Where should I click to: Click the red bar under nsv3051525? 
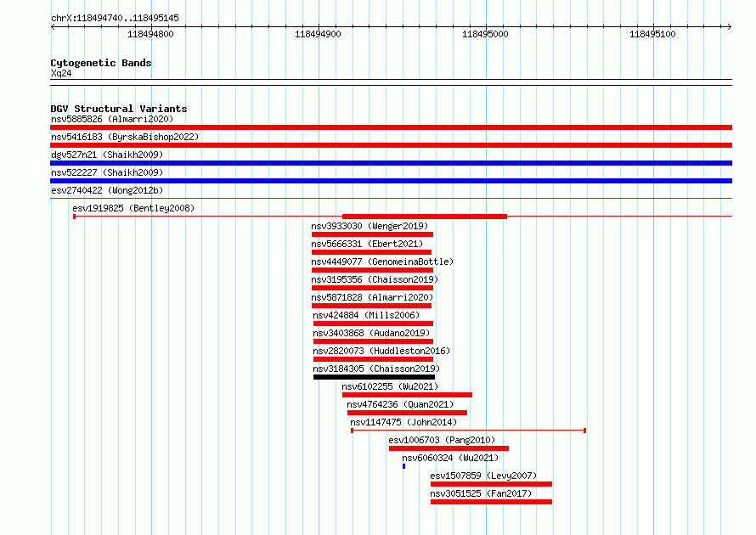[x=491, y=502]
